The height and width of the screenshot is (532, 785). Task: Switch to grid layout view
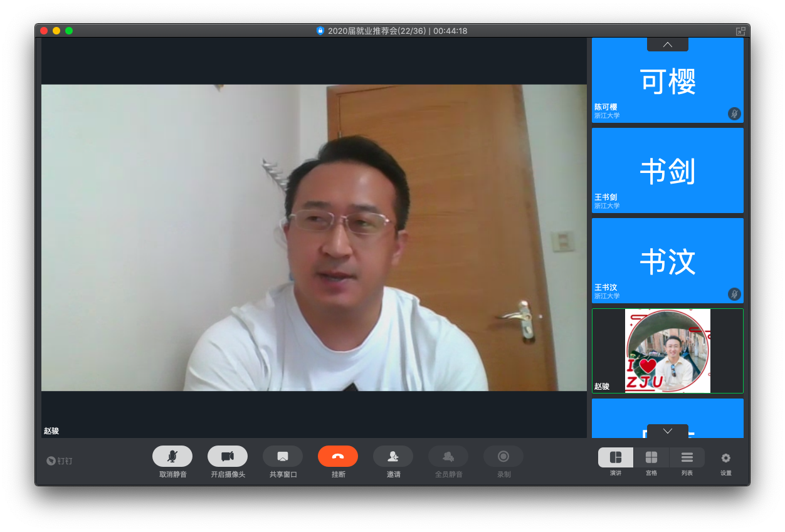651,457
